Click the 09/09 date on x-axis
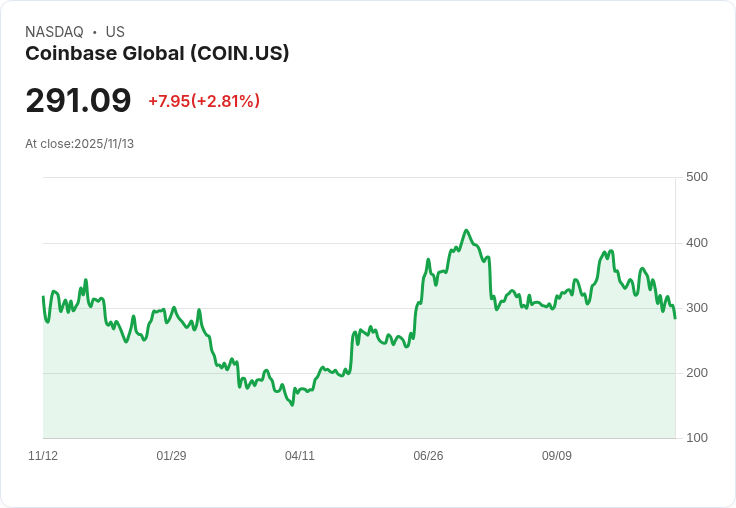The image size is (736, 508). click(557, 456)
